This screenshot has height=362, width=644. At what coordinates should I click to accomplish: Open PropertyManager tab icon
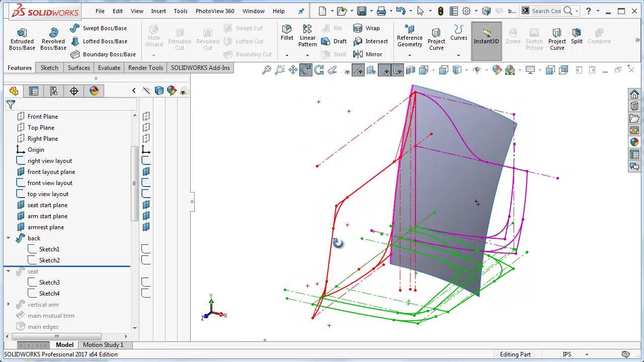[34, 91]
